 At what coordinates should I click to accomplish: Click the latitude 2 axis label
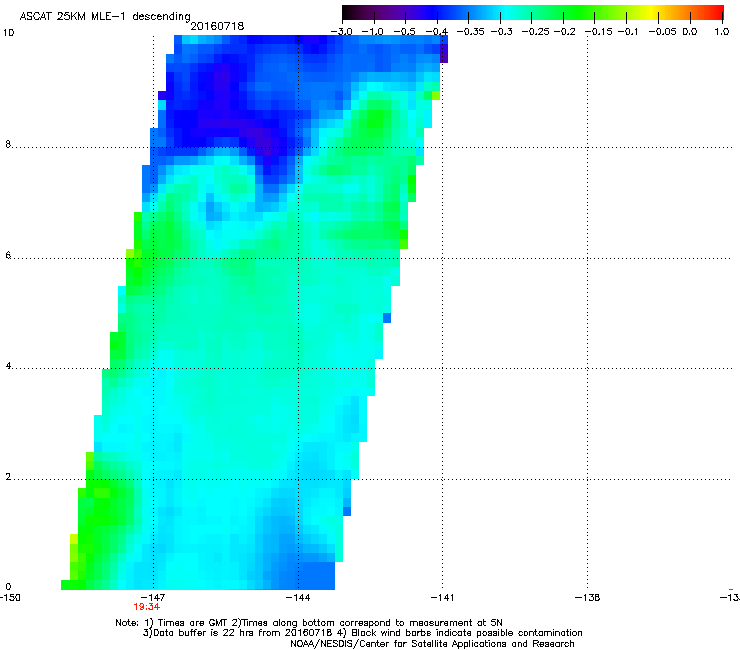(x=8, y=477)
